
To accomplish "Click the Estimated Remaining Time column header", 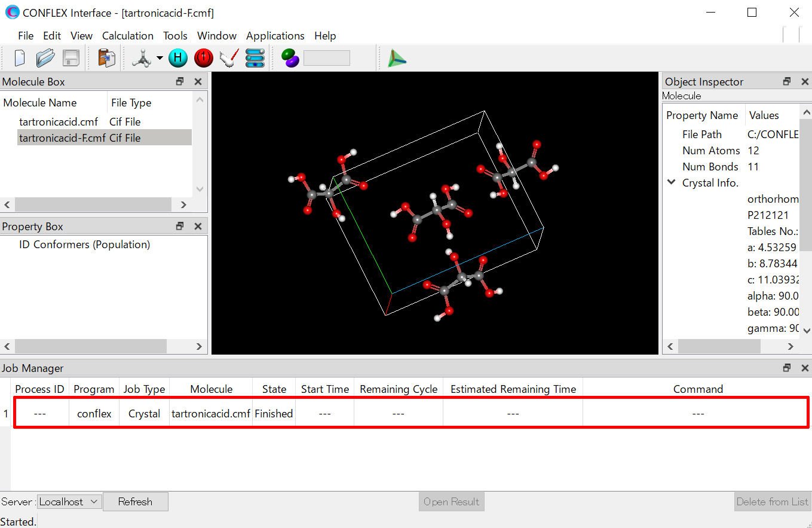I will [513, 389].
